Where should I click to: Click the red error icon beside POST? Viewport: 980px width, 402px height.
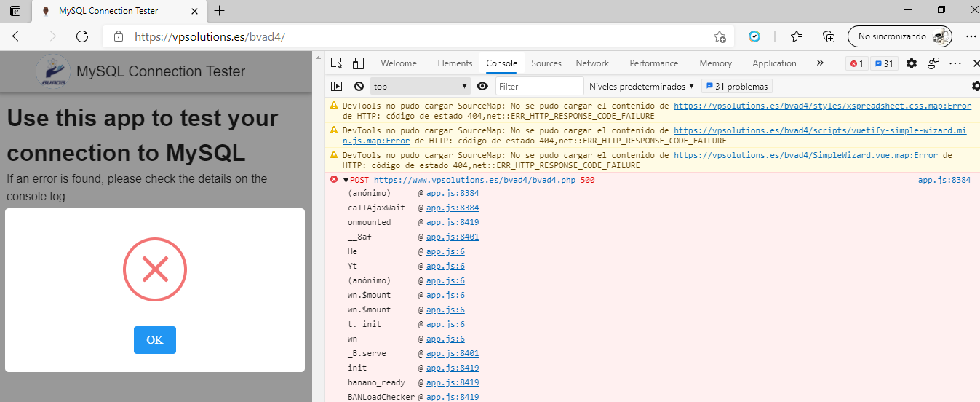[x=334, y=179]
